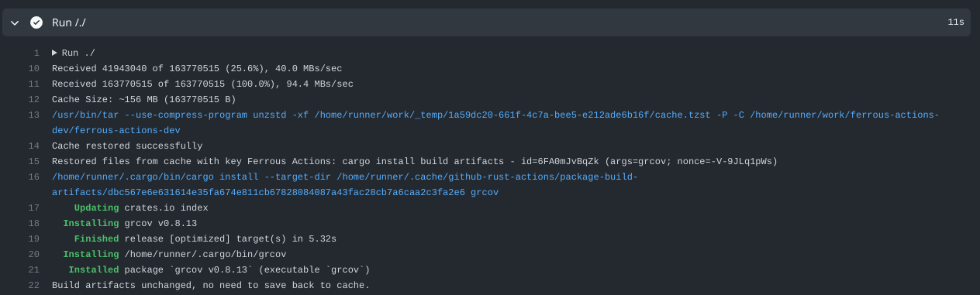Click the 11s step duration
The image size is (980, 295).
[x=956, y=22]
